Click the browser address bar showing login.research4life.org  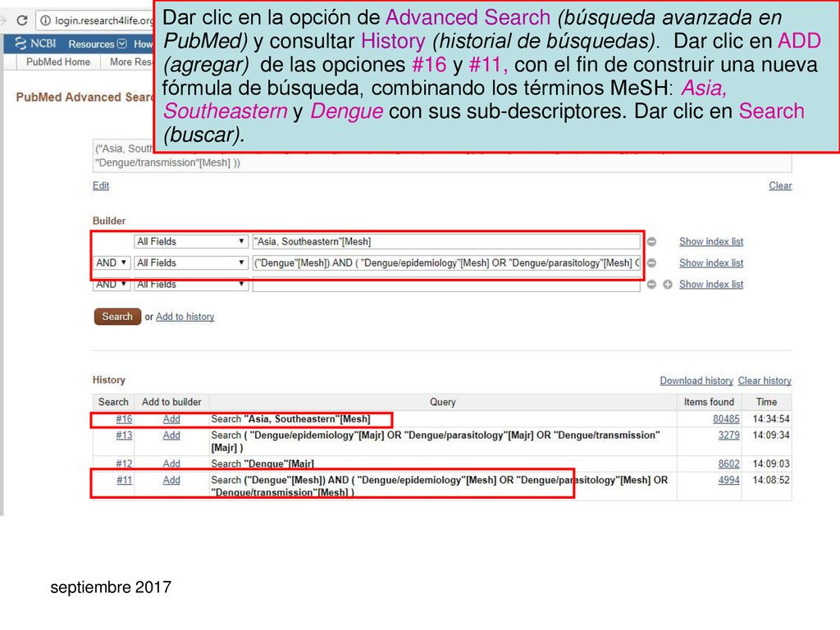pyautogui.click(x=97, y=21)
